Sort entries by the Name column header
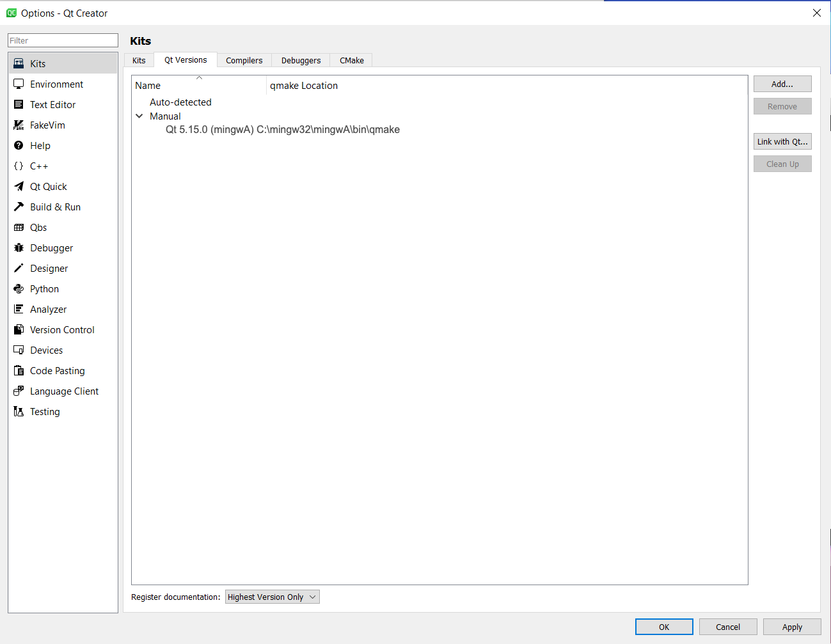The image size is (831, 644). click(x=148, y=85)
